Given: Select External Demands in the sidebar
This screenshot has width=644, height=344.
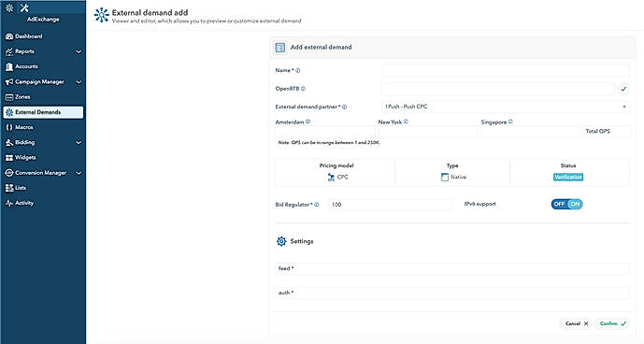Looking at the screenshot, I should point(43,112).
